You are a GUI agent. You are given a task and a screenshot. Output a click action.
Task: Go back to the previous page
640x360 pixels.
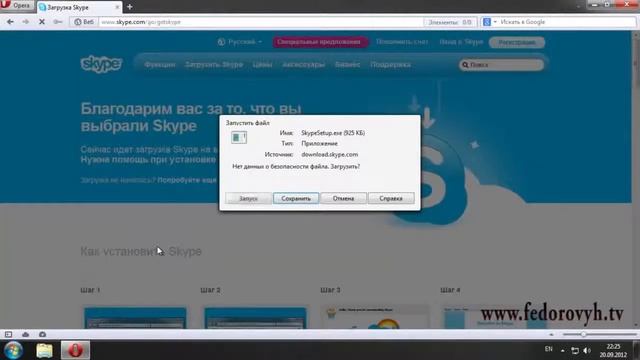point(10,22)
